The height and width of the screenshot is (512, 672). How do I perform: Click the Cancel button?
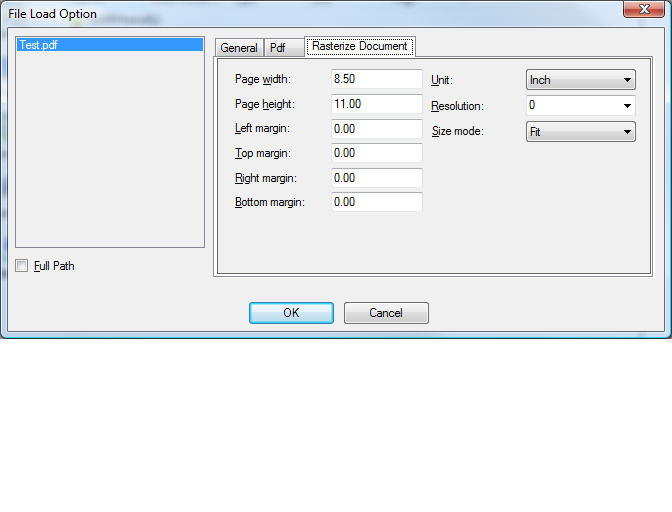[386, 313]
